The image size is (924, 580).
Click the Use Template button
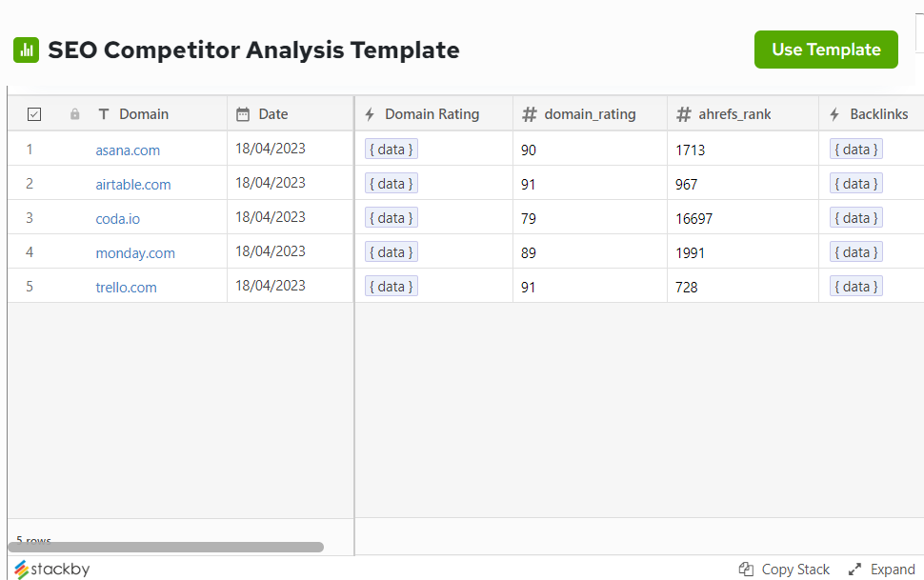coord(826,50)
